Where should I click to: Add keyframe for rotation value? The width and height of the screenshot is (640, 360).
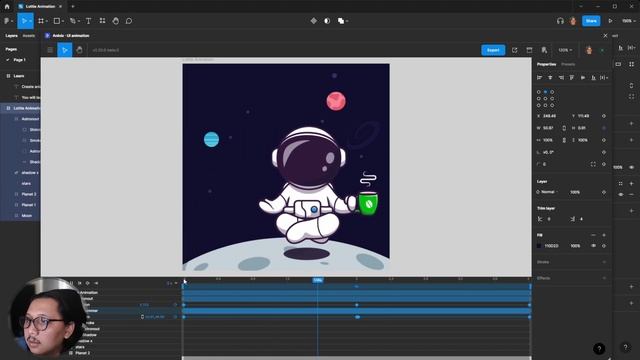pyautogui.click(x=604, y=152)
